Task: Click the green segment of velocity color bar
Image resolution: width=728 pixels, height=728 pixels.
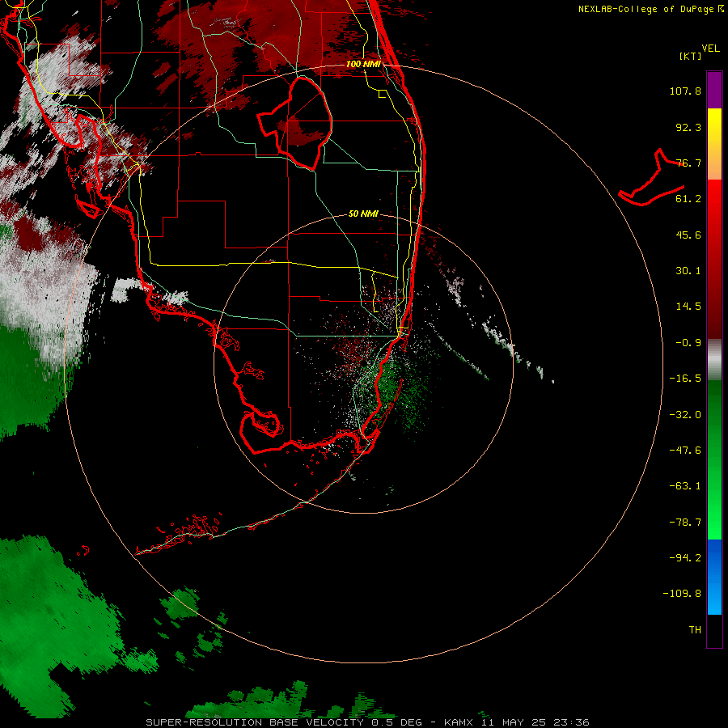Action: [x=714, y=459]
